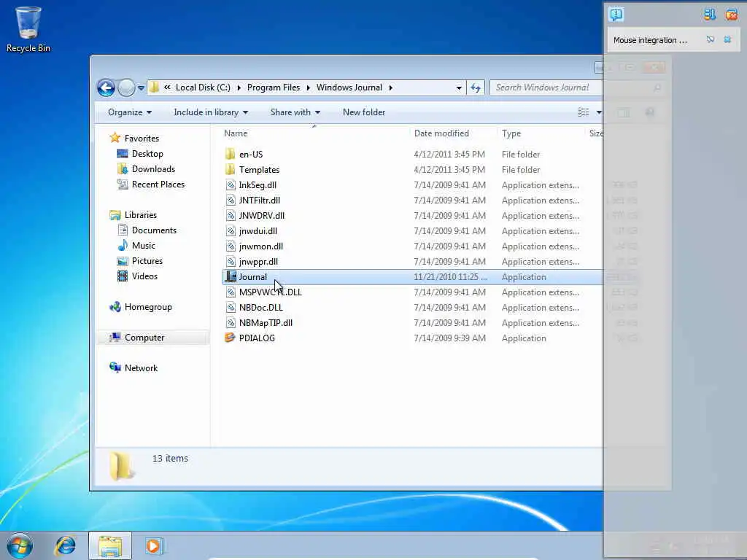Select the jnwppr.dll file icon
The image size is (747, 560).
(x=230, y=261)
